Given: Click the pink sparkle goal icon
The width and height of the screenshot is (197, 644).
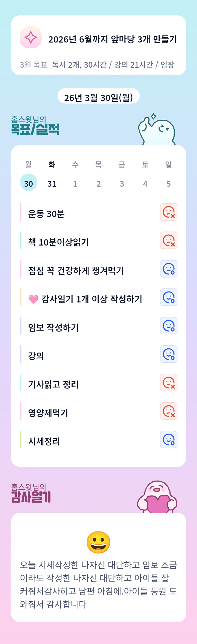Looking at the screenshot, I should [31, 37].
